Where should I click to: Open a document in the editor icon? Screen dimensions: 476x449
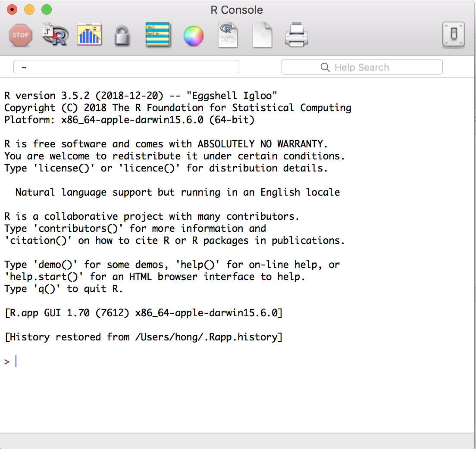point(228,35)
